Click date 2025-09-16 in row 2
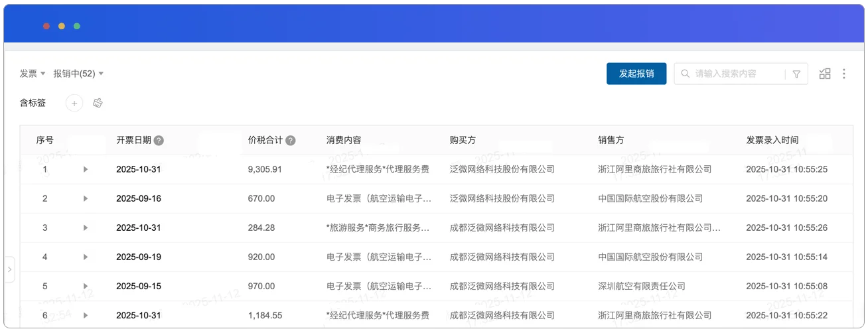Image resolution: width=868 pixels, height=333 pixels. click(139, 198)
